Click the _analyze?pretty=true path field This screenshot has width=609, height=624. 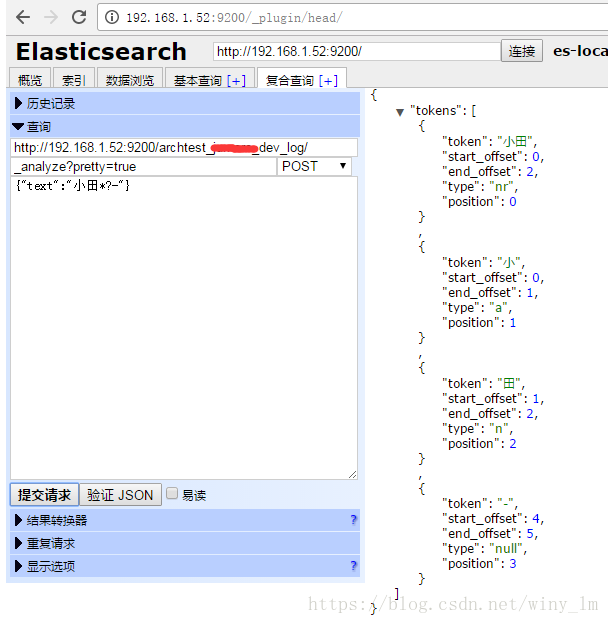tap(143, 166)
